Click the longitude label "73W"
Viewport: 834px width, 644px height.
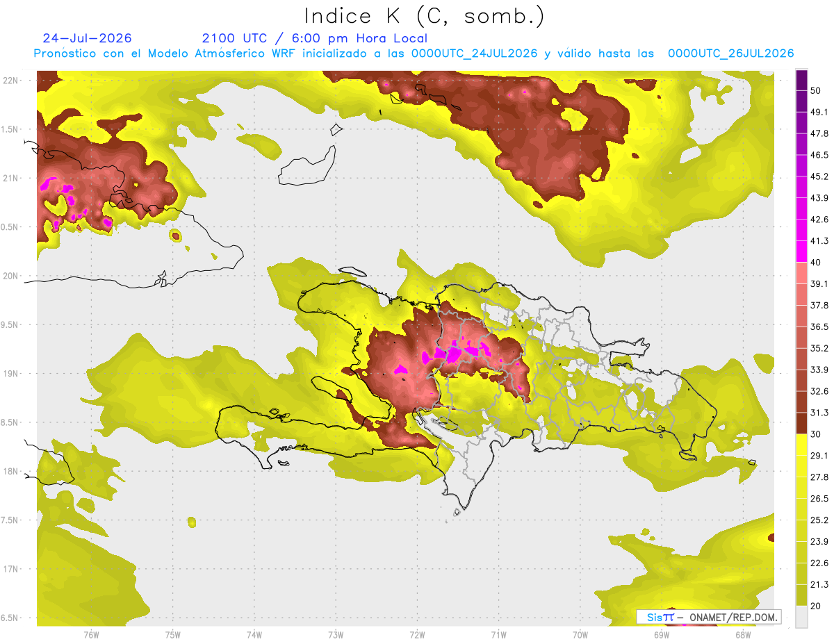(336, 635)
